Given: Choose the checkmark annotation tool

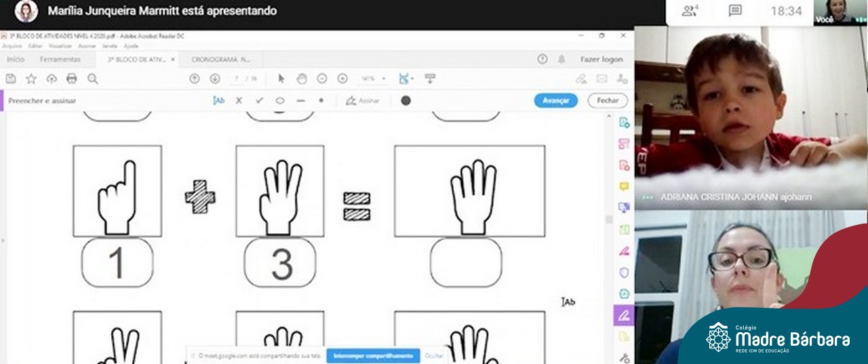Looking at the screenshot, I should click(259, 100).
